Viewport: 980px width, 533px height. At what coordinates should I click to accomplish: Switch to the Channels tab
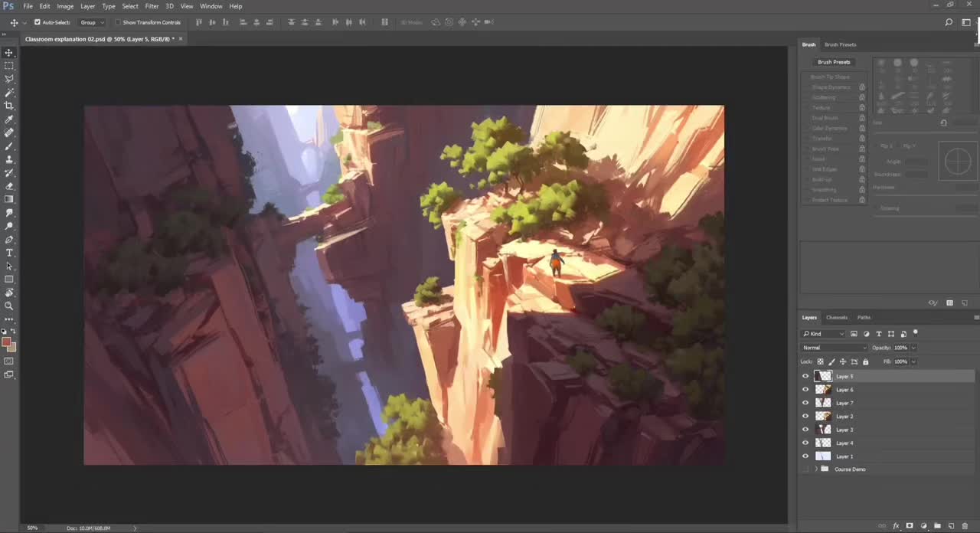[837, 317]
